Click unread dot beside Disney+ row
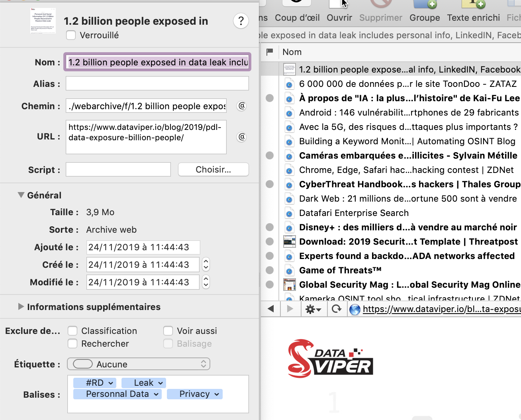The image size is (521, 420). pos(270,227)
